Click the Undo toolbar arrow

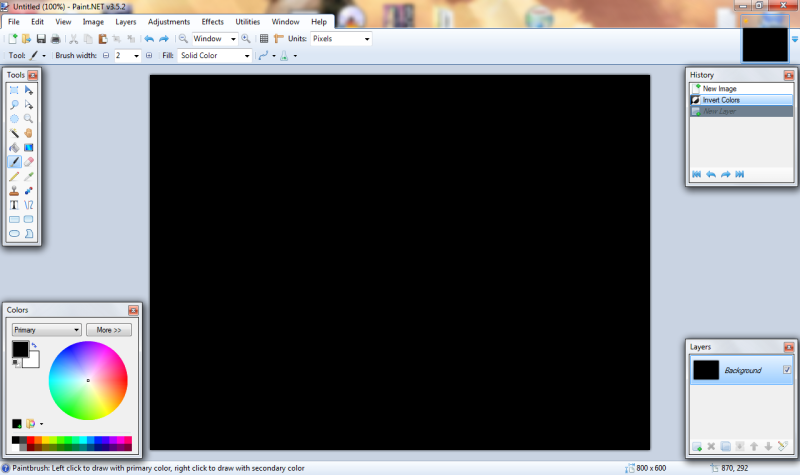[149, 39]
